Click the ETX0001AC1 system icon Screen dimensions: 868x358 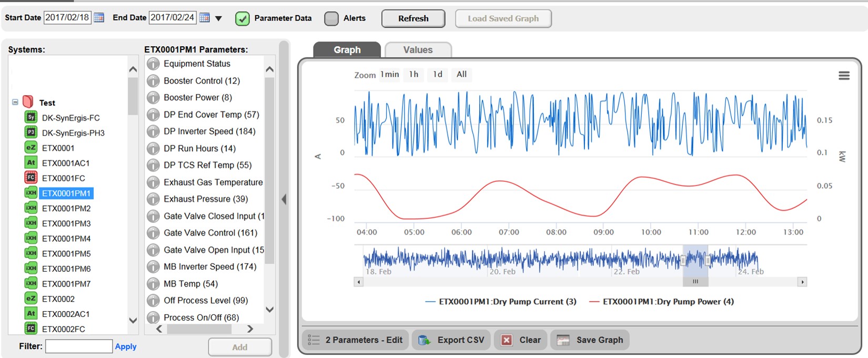click(31, 163)
